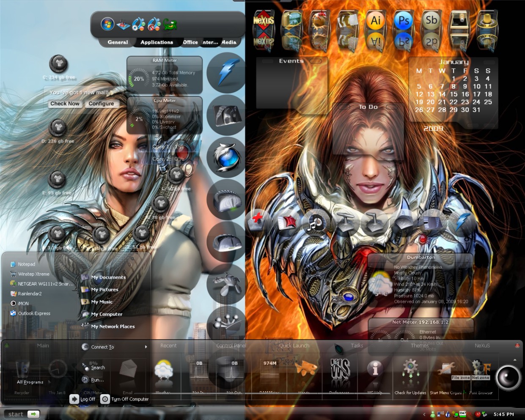Open the Control Panel tab in bottom dock
525x420 pixels.
[x=231, y=346]
